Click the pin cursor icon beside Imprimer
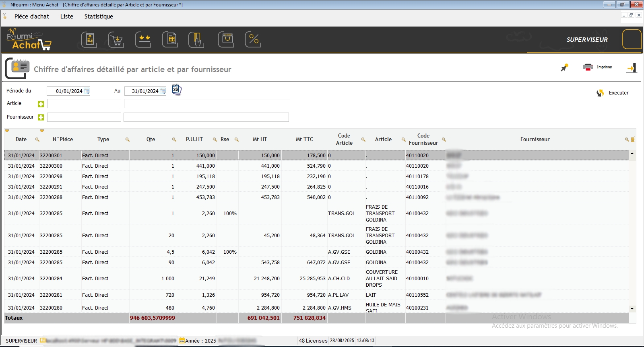This screenshot has width=644, height=347. (x=564, y=68)
